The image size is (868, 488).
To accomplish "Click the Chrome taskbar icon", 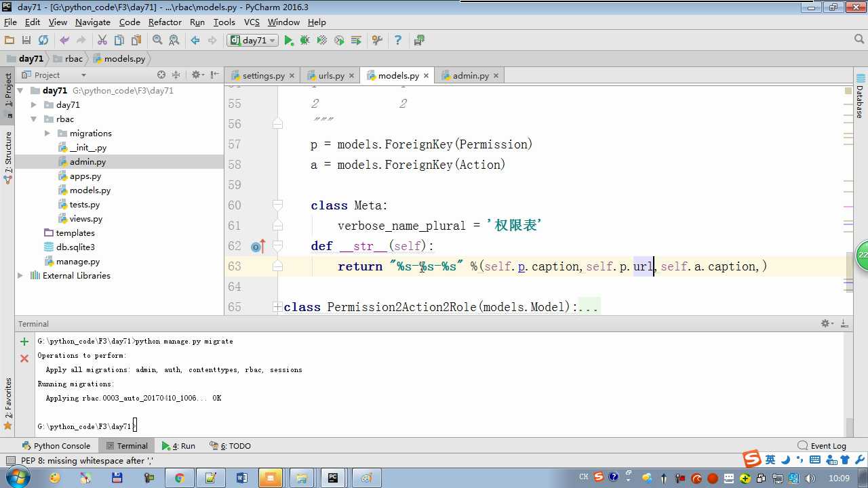I will [179, 478].
